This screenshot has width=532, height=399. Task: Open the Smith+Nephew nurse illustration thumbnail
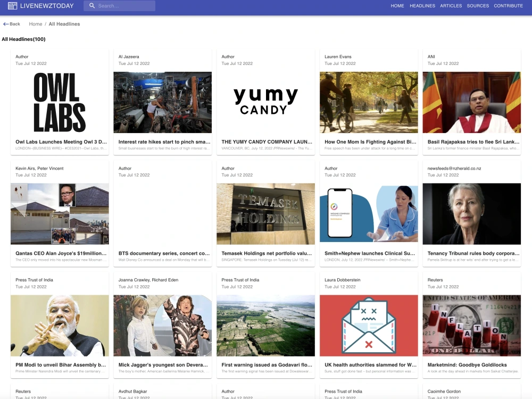click(x=369, y=214)
